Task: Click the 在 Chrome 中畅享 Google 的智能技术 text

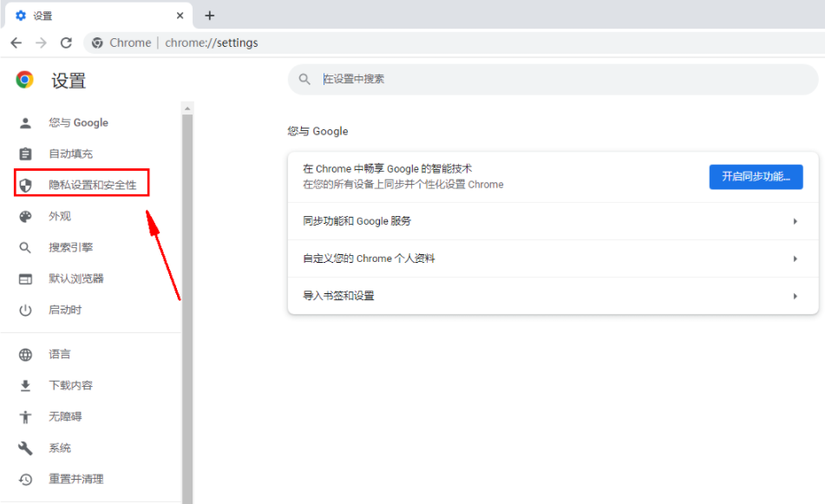Action: pyautogui.click(x=387, y=169)
